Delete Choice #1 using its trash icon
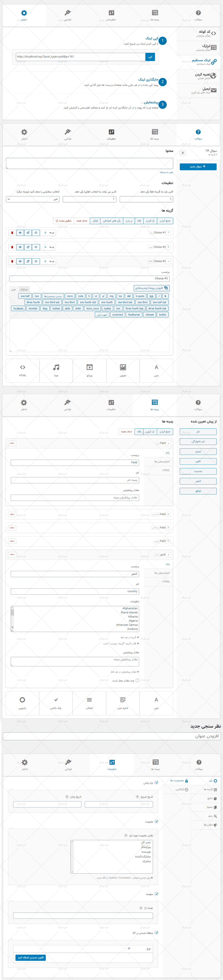The image size is (223, 980). pyautogui.click(x=12, y=232)
